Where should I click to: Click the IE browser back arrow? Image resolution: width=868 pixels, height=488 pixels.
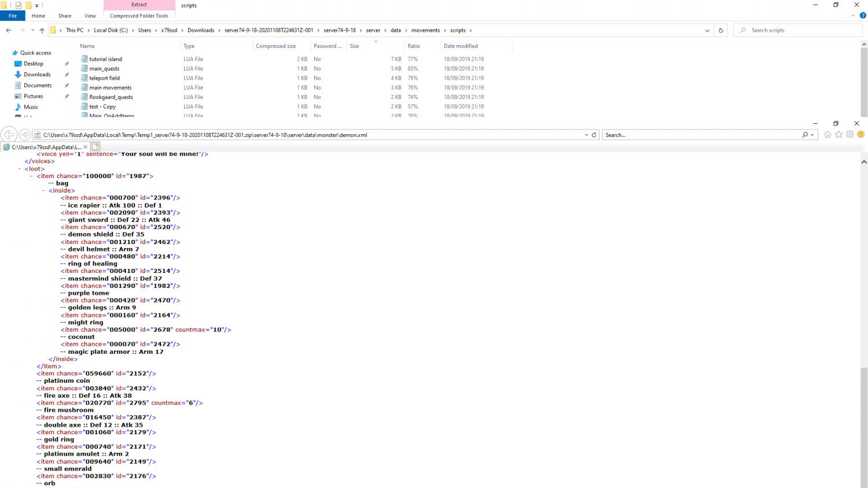click(x=9, y=135)
